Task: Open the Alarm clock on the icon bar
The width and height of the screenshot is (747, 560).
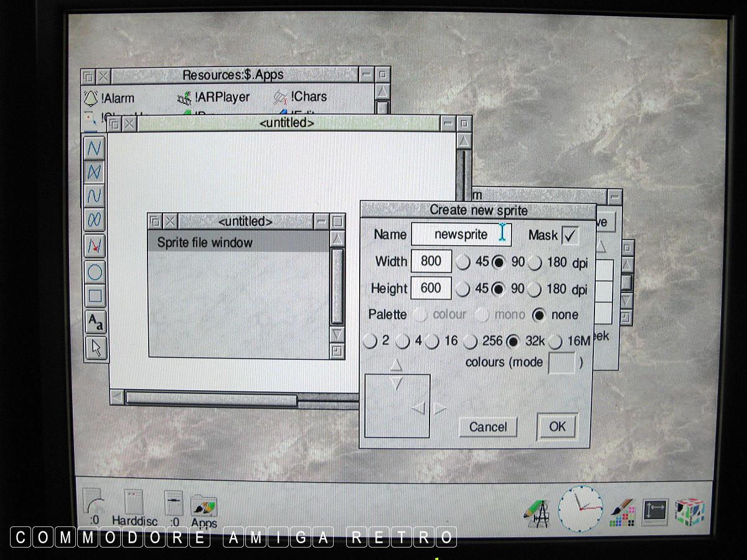Action: click(581, 508)
